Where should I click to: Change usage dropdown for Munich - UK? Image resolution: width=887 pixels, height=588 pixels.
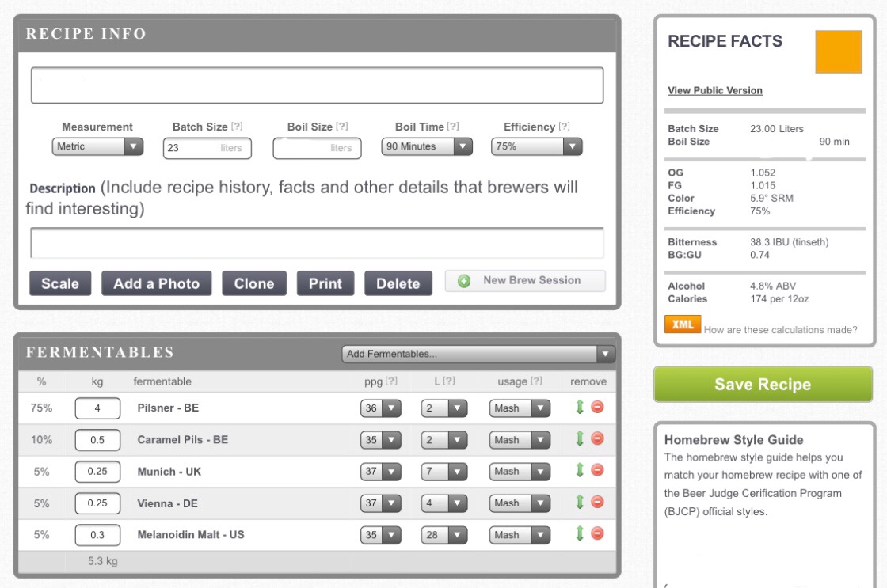point(519,471)
